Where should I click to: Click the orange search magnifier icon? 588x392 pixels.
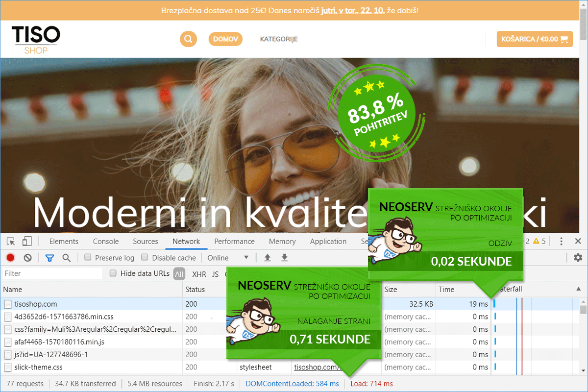[x=188, y=39]
